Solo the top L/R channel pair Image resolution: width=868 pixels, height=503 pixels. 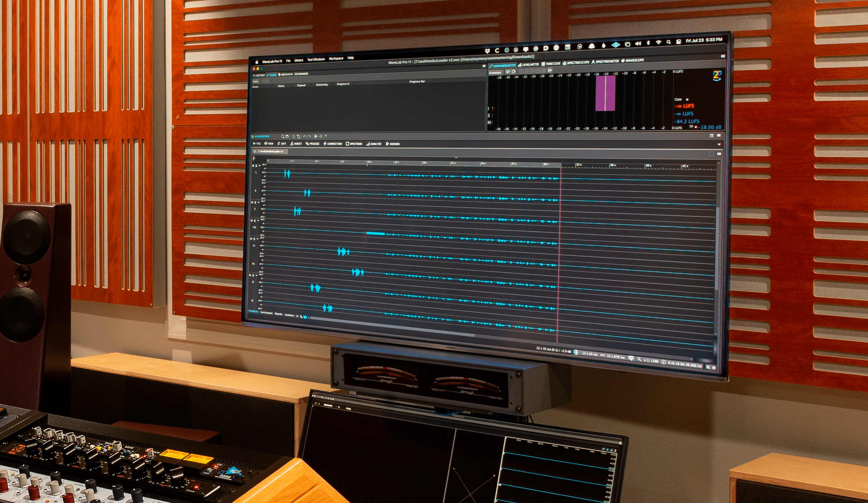tap(257, 166)
